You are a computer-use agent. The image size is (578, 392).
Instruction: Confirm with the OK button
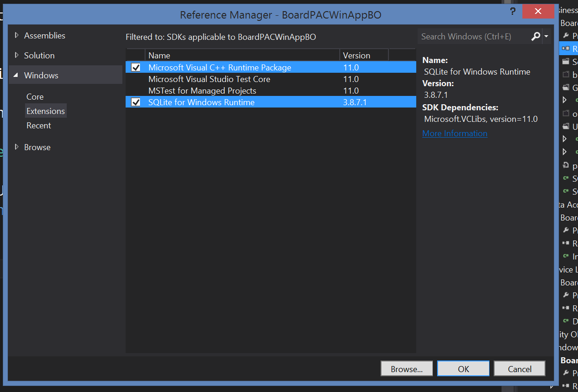click(x=464, y=369)
